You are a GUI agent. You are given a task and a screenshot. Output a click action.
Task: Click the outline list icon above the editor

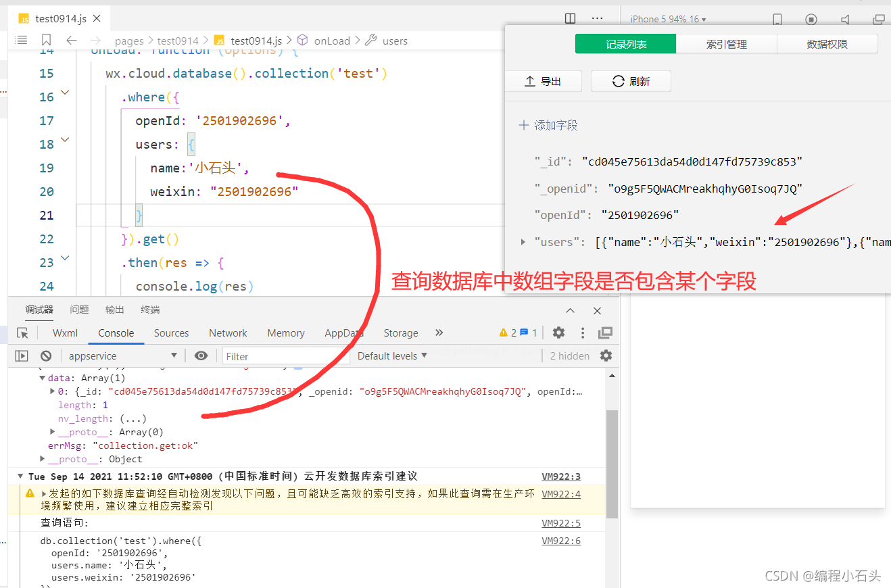(x=20, y=40)
